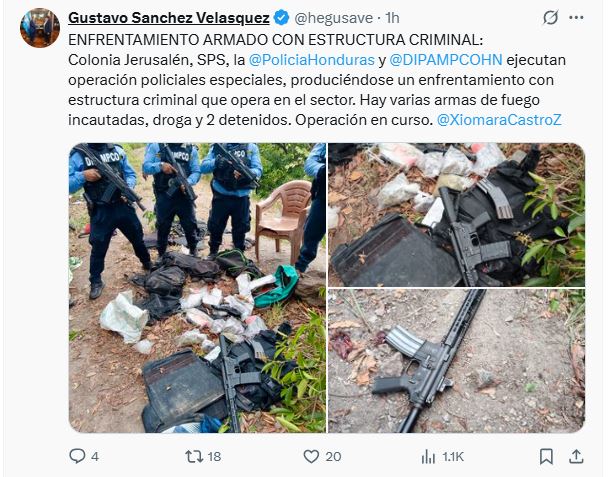This screenshot has height=477, width=613.
Task: Open the photo of rifle on ground
Action: [456, 361]
